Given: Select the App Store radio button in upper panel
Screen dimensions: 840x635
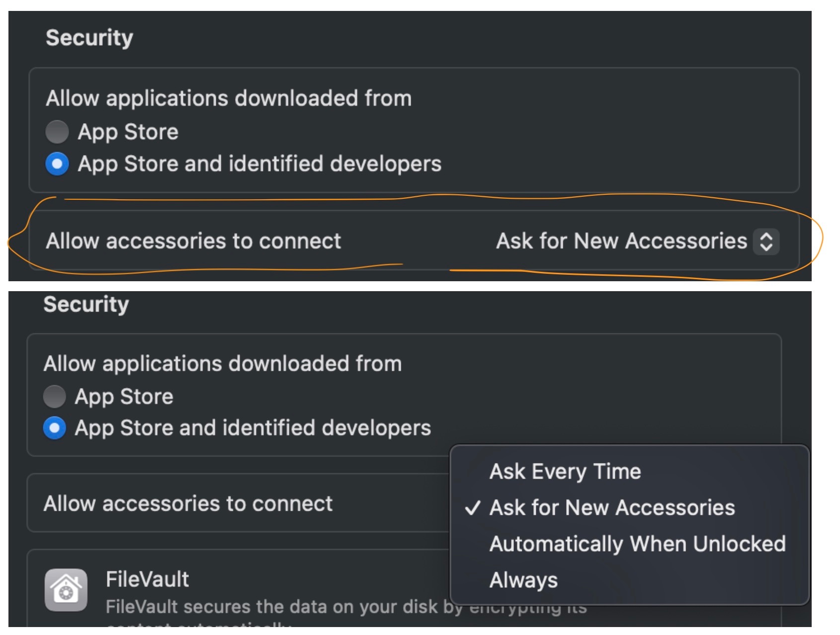Looking at the screenshot, I should [x=57, y=132].
